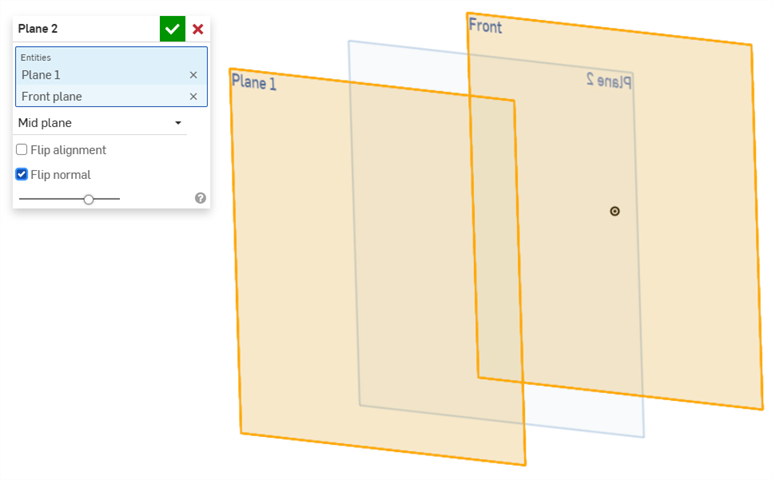The image size is (772, 480).
Task: Click the bottom-left corner area of Plane 1
Action: [x=260, y=418]
